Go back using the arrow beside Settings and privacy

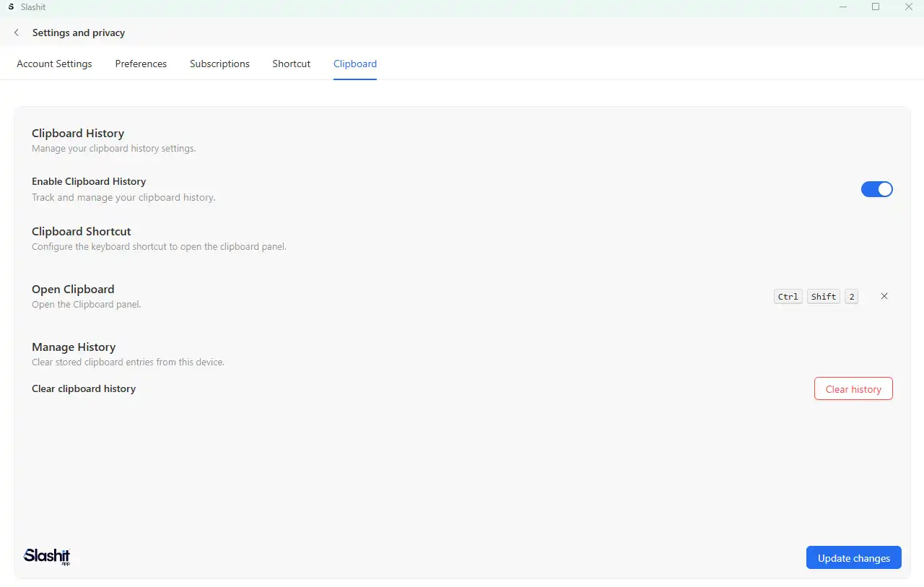tap(17, 32)
